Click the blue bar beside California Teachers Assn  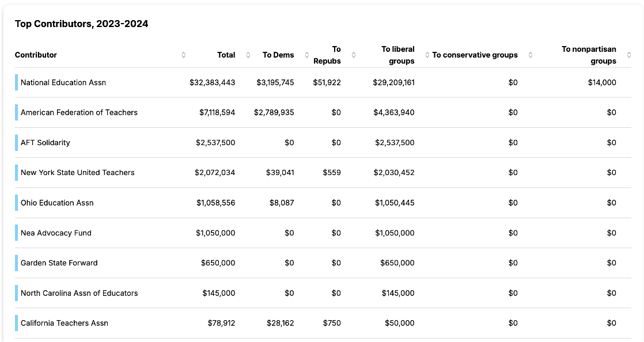pos(16,323)
